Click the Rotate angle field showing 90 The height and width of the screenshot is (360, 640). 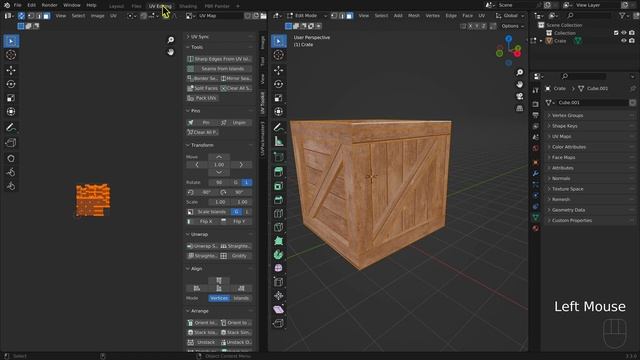219,182
